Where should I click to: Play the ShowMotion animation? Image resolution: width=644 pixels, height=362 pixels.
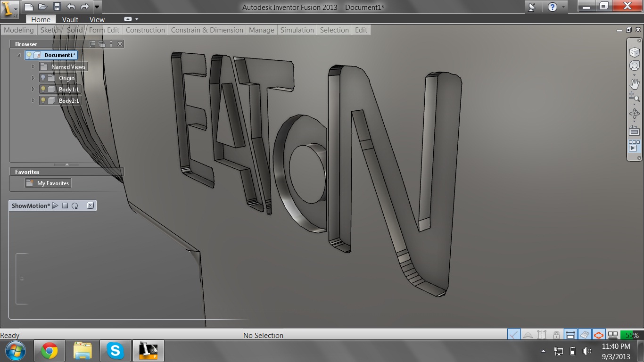[55, 206]
